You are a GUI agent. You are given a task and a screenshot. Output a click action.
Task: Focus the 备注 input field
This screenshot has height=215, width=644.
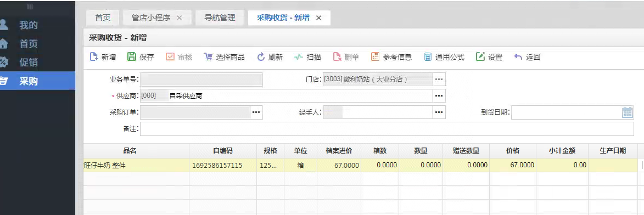pos(387,129)
